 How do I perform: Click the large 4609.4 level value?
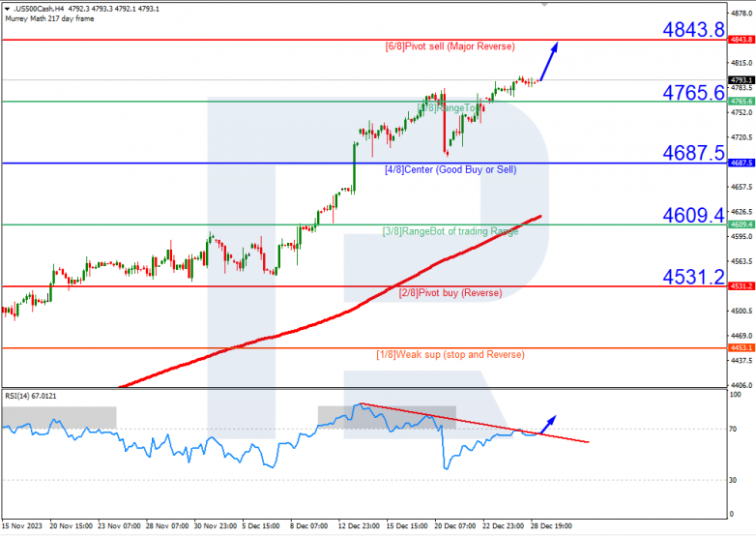tap(693, 215)
